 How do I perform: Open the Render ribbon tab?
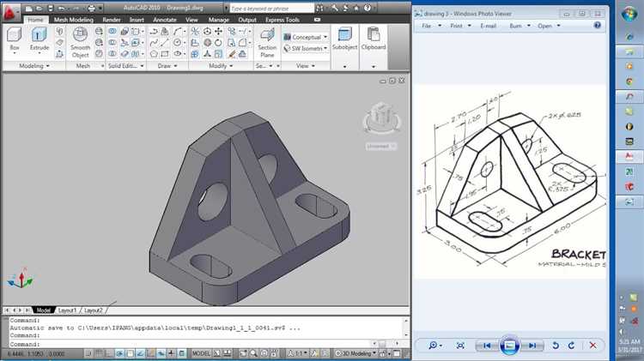[112, 20]
